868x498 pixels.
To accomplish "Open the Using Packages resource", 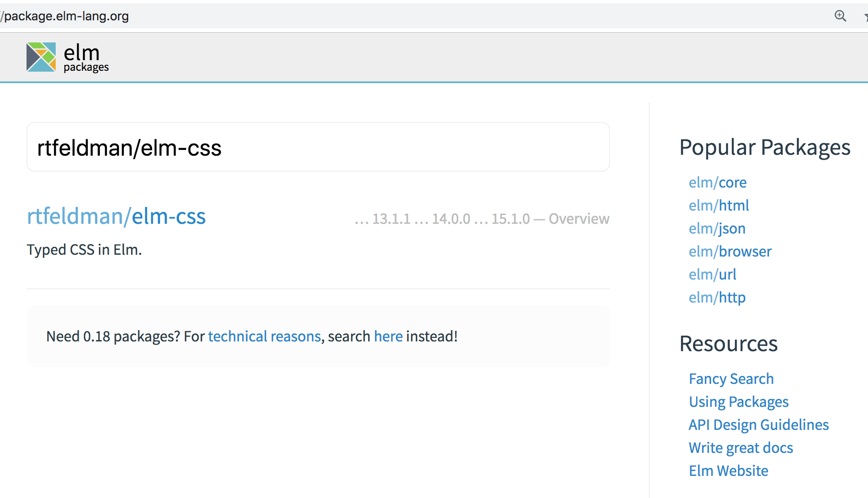I will coord(739,402).
